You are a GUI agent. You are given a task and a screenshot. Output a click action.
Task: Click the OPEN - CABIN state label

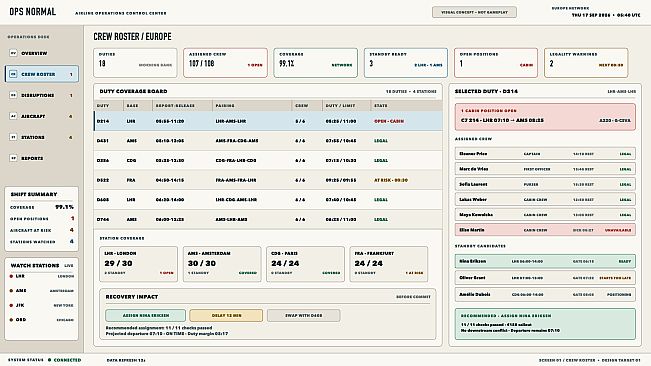pyautogui.click(x=389, y=121)
